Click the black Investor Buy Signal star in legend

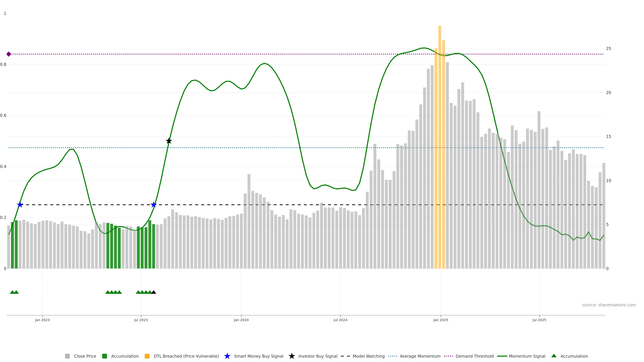(291, 356)
